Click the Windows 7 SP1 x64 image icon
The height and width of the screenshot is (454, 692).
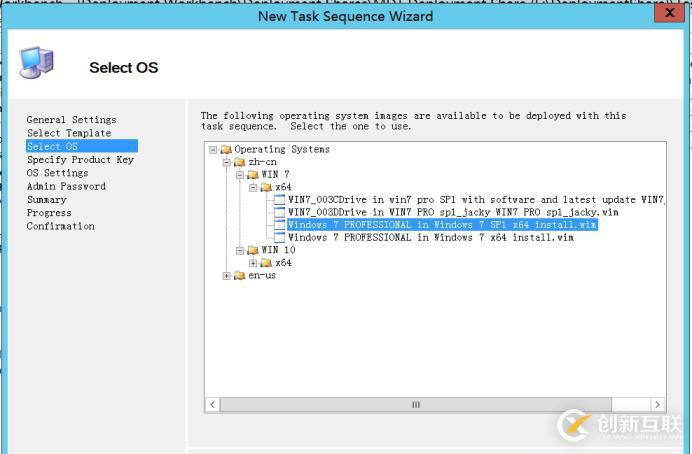tap(279, 225)
